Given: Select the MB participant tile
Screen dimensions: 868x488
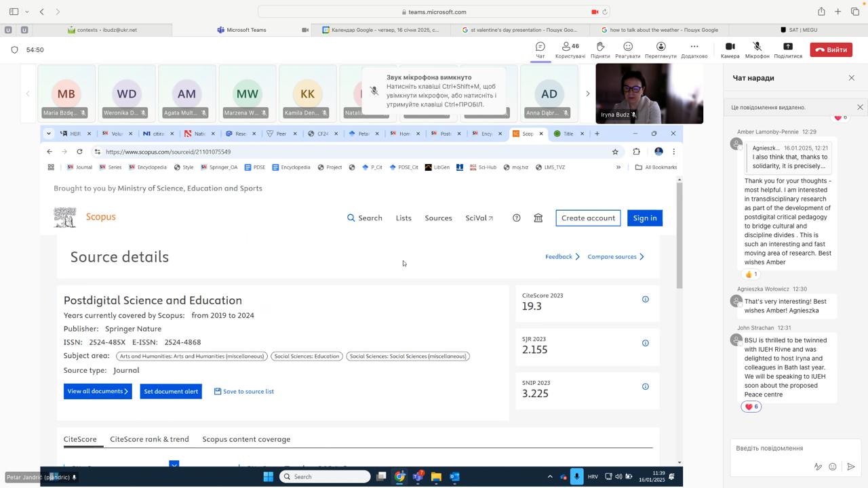Looking at the screenshot, I should [x=66, y=94].
